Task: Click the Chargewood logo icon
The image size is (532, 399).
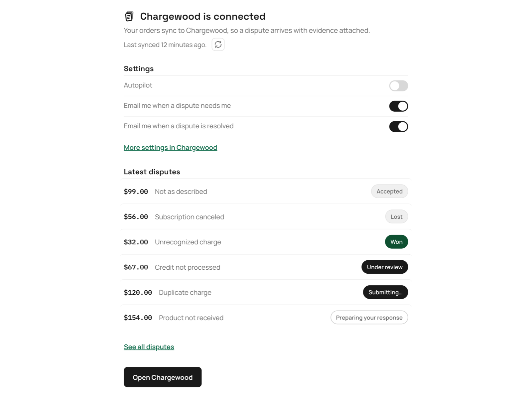Action: pyautogui.click(x=129, y=16)
